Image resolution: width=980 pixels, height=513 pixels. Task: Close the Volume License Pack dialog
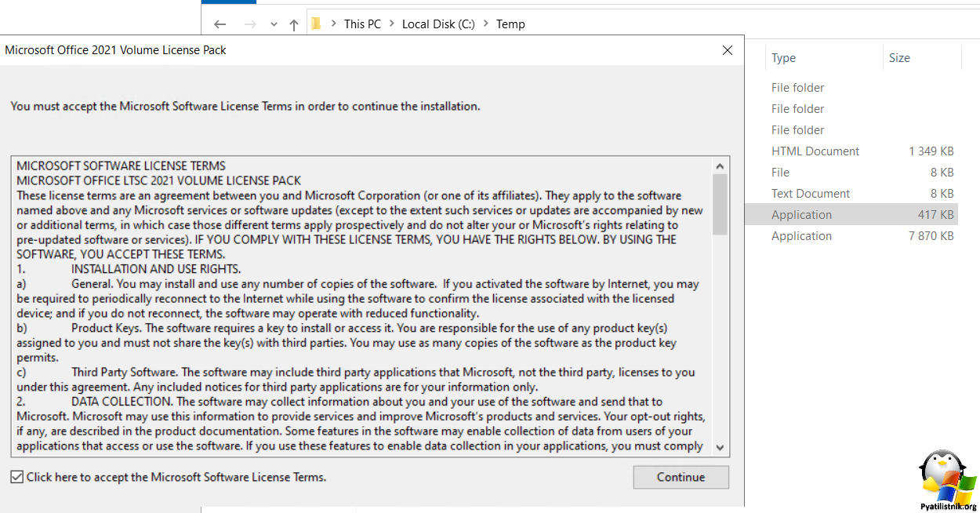pos(728,50)
